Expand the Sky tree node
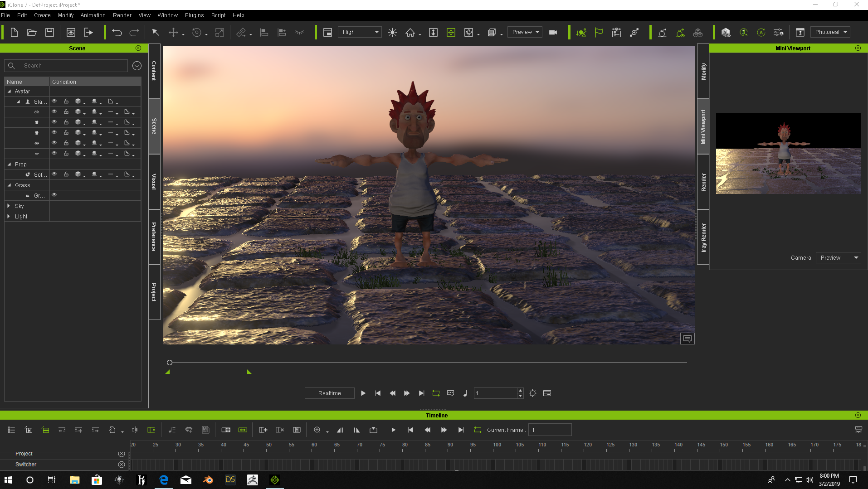This screenshot has height=489, width=868. pyautogui.click(x=9, y=206)
